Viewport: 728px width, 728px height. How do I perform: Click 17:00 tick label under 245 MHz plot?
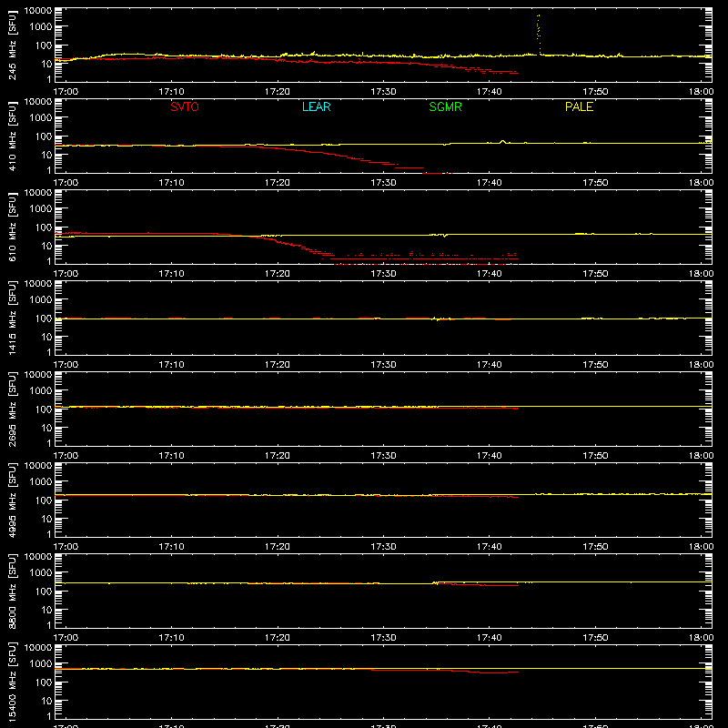tap(66, 92)
